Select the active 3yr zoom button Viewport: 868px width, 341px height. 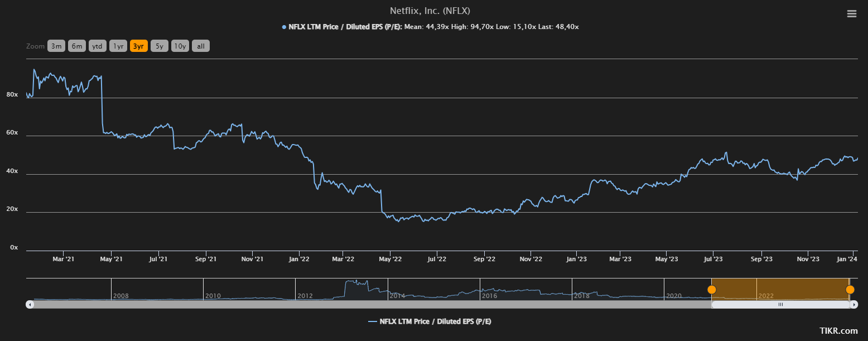[139, 46]
